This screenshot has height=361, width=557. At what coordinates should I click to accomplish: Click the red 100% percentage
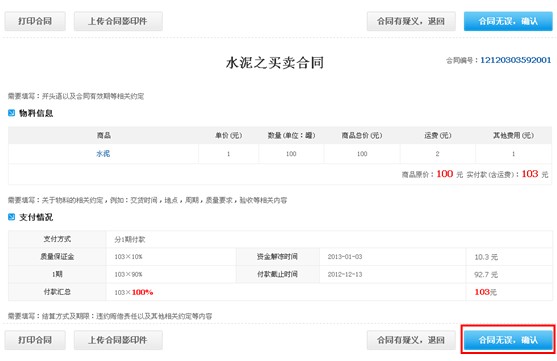coord(142,292)
